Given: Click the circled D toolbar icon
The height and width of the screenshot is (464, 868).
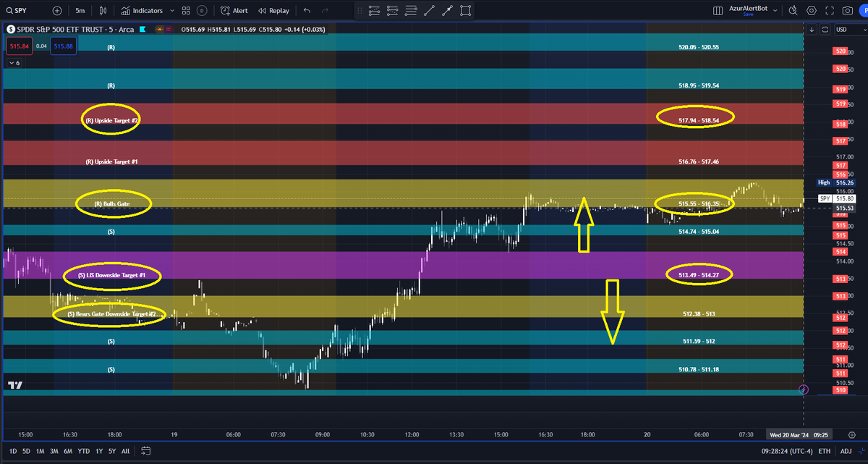Looking at the screenshot, I should click(202, 11).
